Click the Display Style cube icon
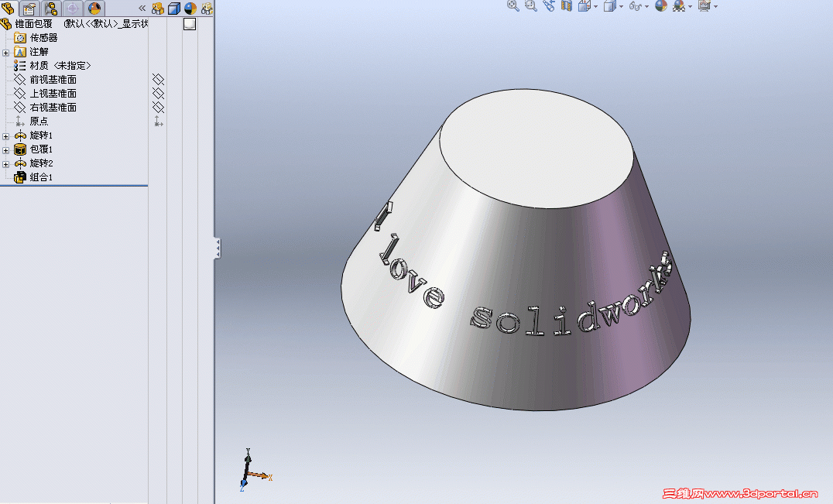Screen dimensions: 833x504 click(610, 6)
